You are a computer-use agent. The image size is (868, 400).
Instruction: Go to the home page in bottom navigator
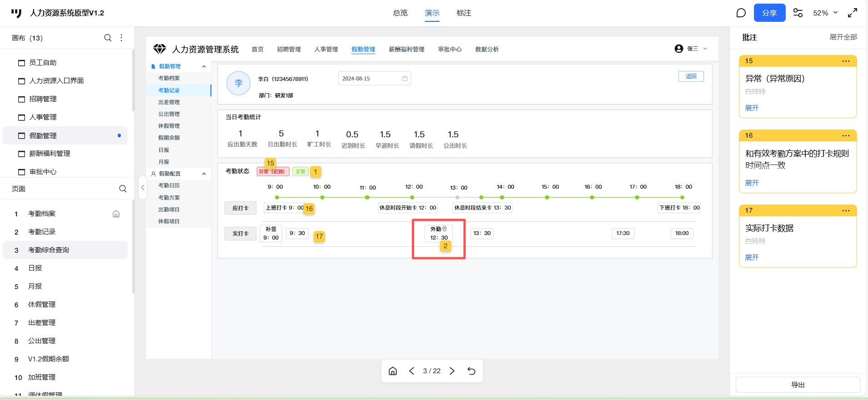point(393,371)
